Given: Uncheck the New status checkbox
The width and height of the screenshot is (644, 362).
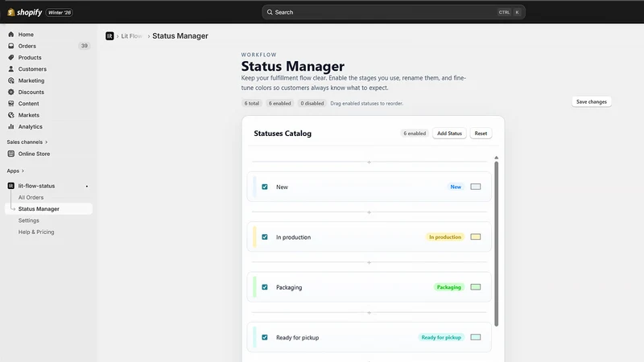Looking at the screenshot, I should [x=265, y=187].
